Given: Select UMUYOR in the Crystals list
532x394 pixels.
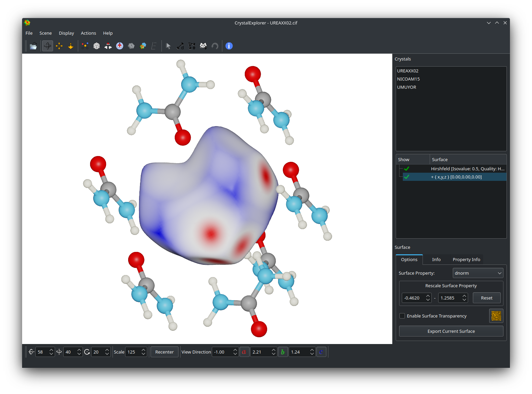Looking at the screenshot, I should click(x=407, y=87).
